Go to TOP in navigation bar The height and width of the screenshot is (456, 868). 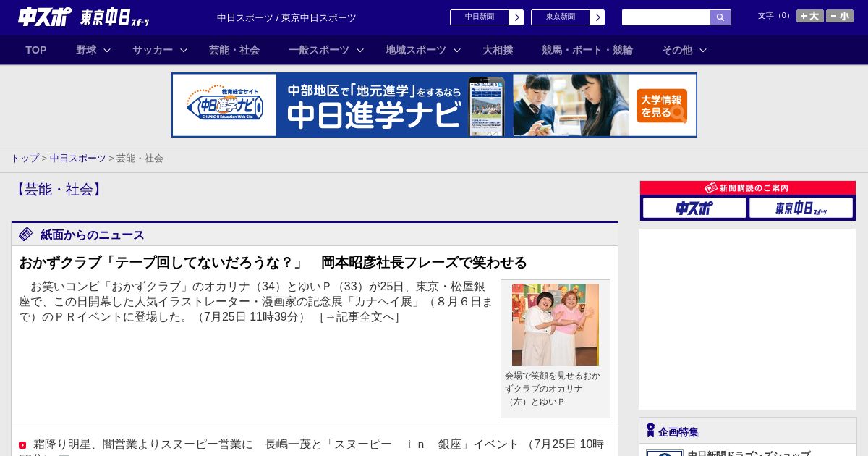click(36, 50)
